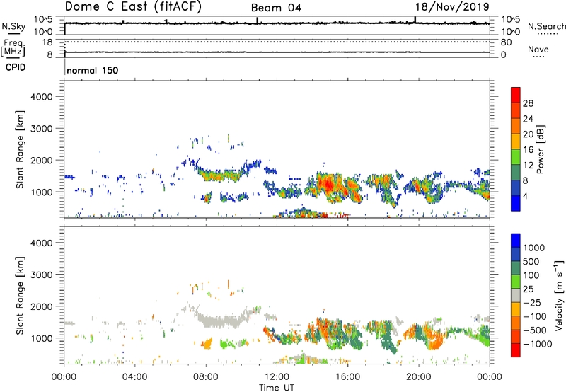Click the 'normal 150' CPID text

[93, 70]
